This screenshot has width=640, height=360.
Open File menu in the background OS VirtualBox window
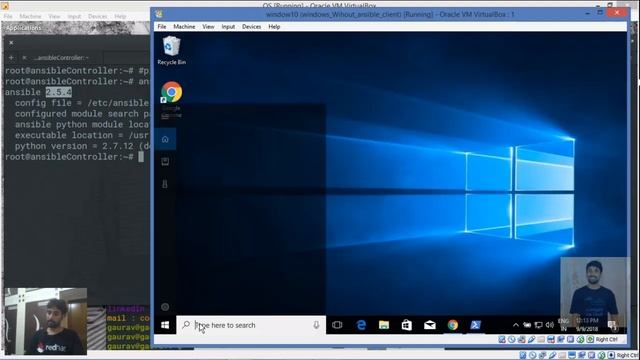[8, 16]
